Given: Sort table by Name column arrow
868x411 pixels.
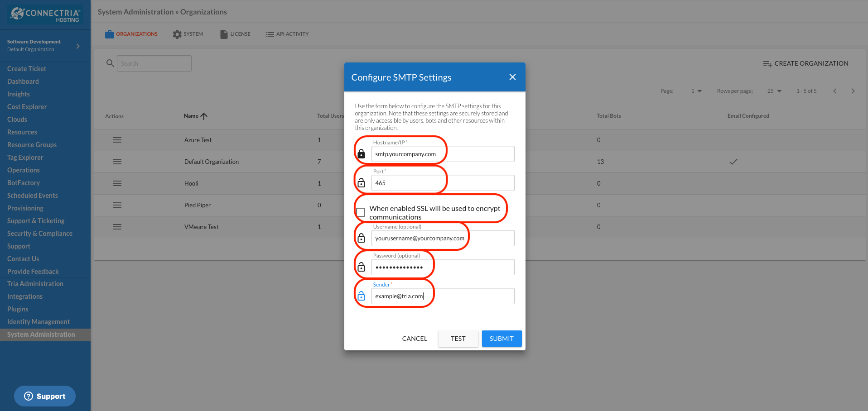Looking at the screenshot, I should (204, 116).
